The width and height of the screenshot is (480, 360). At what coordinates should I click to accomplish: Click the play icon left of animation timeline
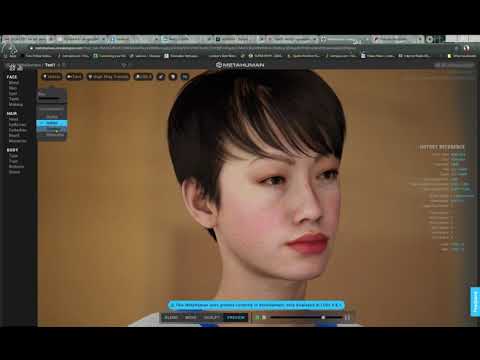257,317
